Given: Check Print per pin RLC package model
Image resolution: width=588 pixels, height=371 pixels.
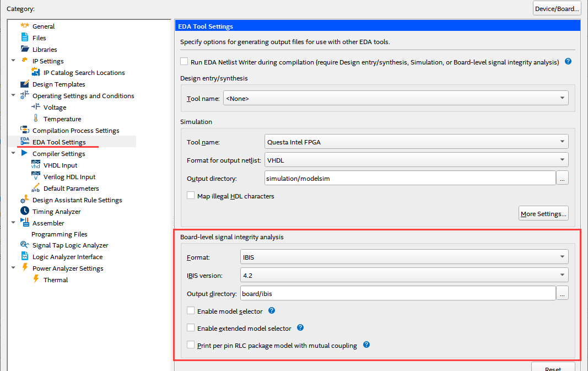Looking at the screenshot, I should coord(191,345).
